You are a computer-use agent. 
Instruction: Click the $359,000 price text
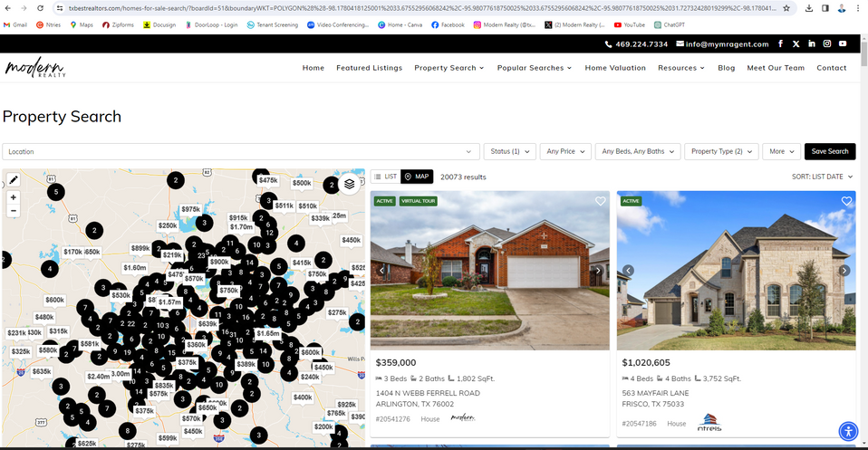pyautogui.click(x=396, y=362)
